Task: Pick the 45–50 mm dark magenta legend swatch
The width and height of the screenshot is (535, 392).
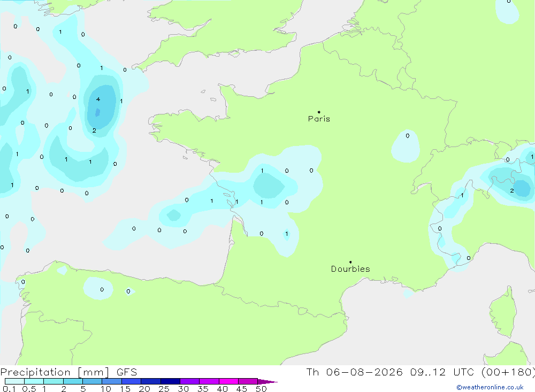Action: [248, 381]
